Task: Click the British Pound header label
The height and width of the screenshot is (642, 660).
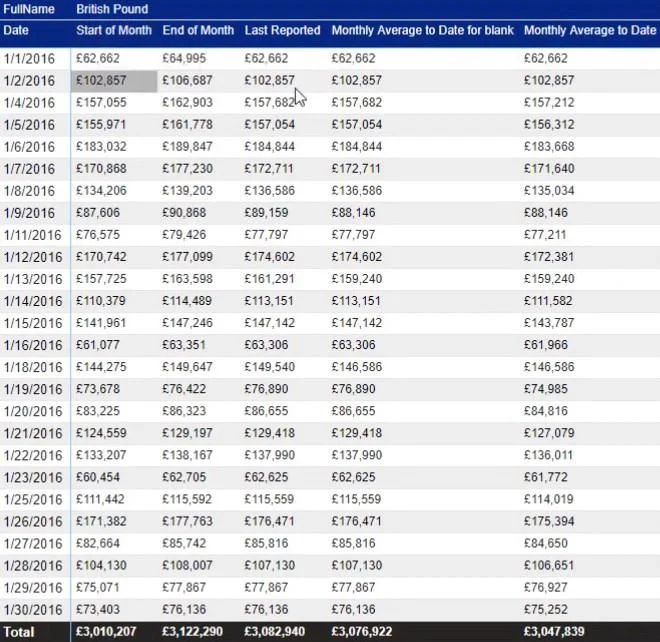Action: (x=112, y=9)
